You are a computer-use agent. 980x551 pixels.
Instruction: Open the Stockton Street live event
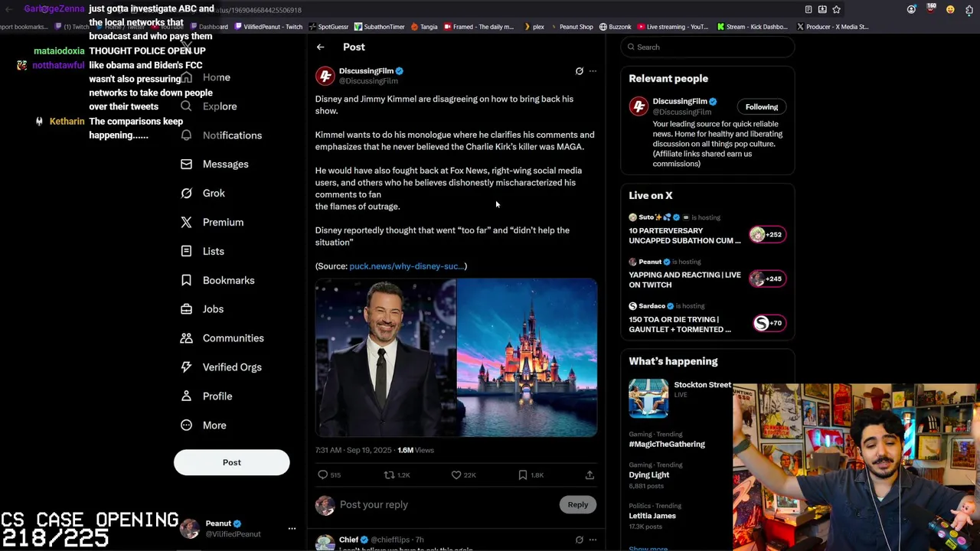click(x=703, y=385)
